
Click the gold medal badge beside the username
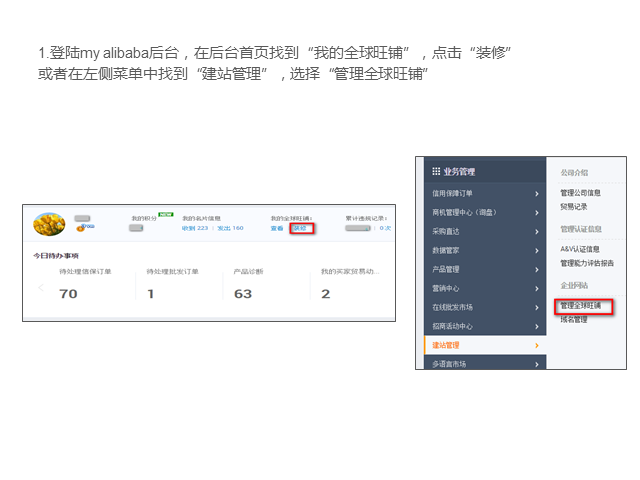coord(80,229)
